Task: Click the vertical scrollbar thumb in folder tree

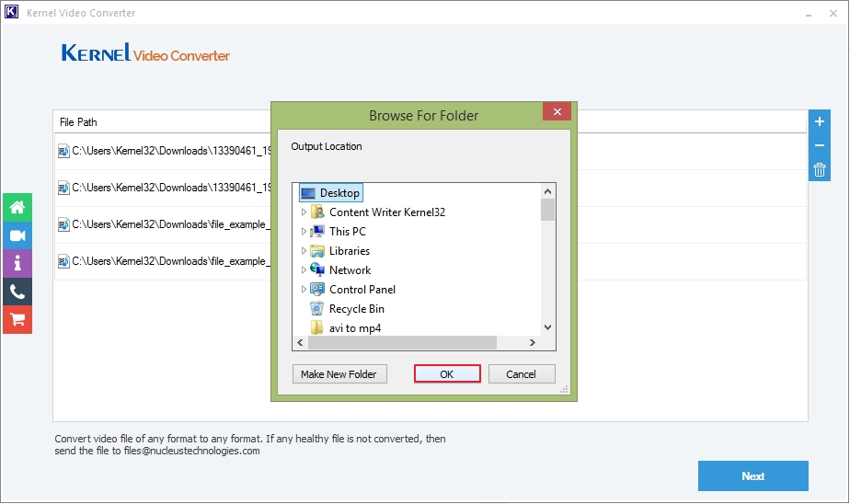Action: click(x=547, y=210)
